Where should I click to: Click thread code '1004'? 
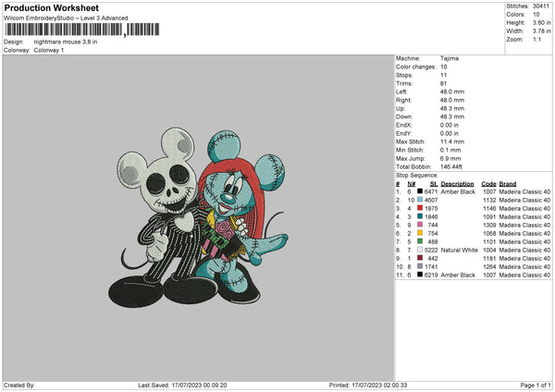tap(489, 251)
